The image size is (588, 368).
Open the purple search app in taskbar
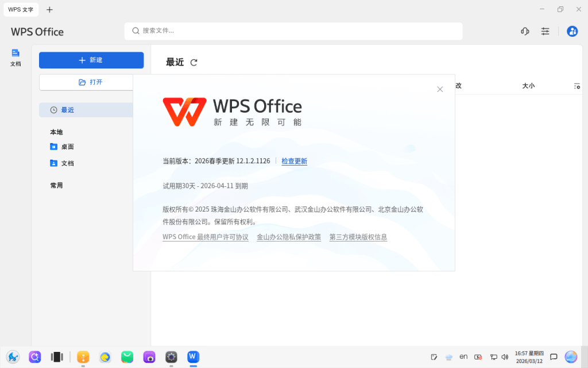35,356
